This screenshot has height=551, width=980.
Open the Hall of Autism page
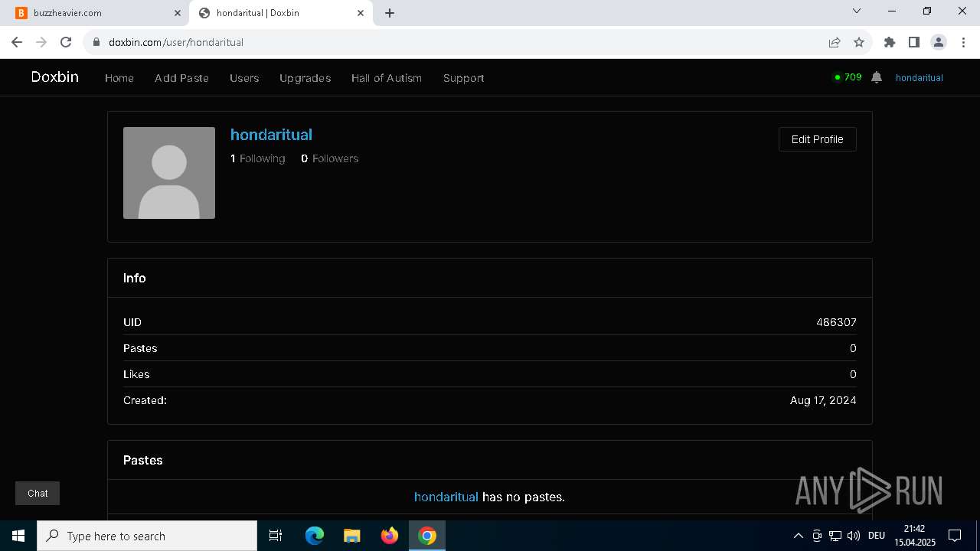(387, 78)
